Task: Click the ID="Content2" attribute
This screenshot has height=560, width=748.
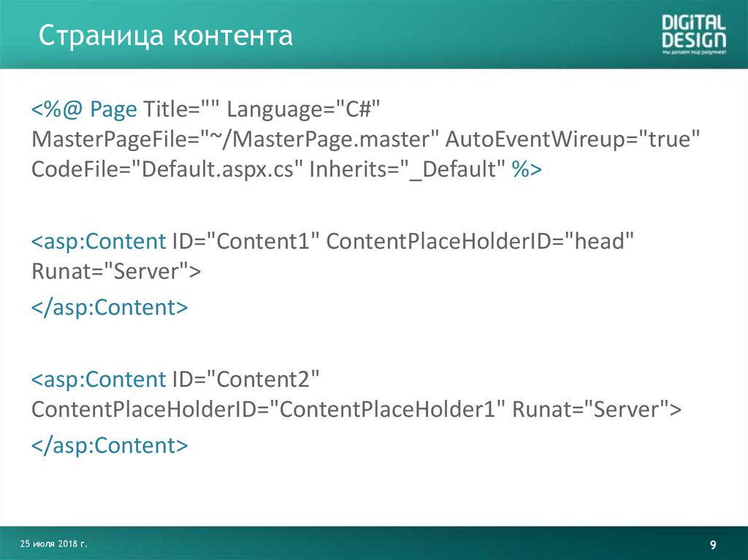Action: [x=246, y=380]
